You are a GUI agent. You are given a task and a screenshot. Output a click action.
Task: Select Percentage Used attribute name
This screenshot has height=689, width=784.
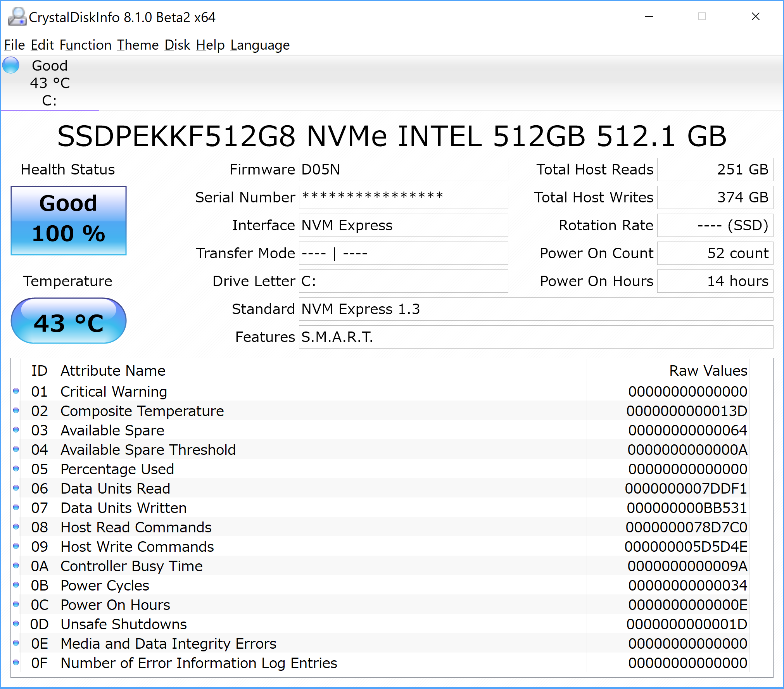117,469
